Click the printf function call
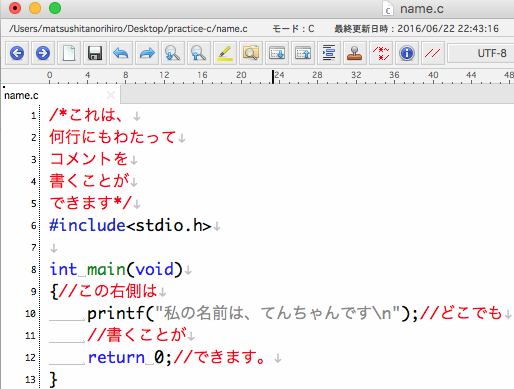 [x=115, y=313]
